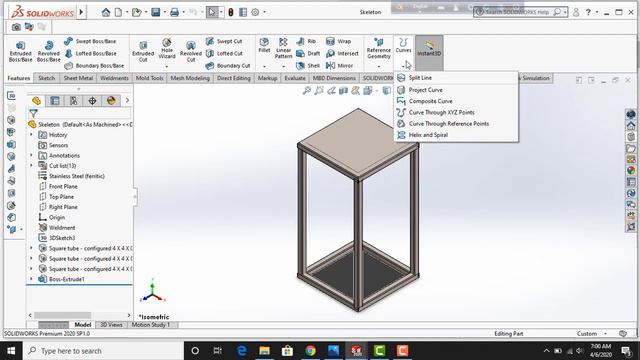Click the Shell tool
This screenshot has width=640, height=360.
pyautogui.click(x=308, y=65)
